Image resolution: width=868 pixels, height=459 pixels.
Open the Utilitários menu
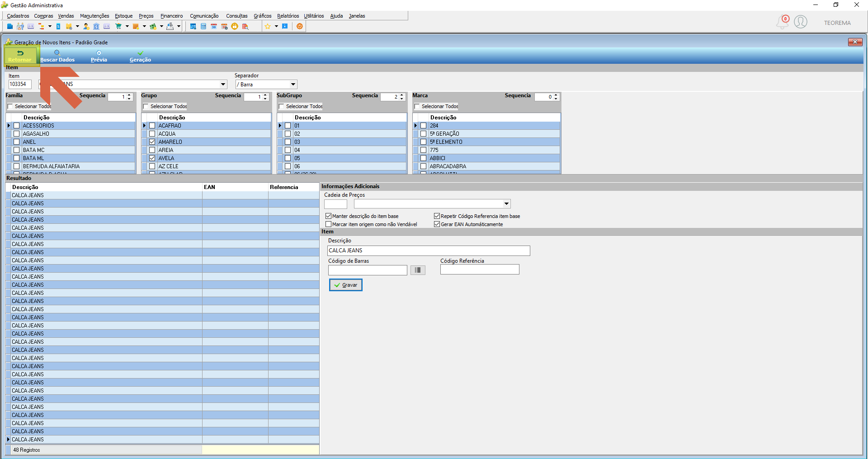click(x=314, y=16)
